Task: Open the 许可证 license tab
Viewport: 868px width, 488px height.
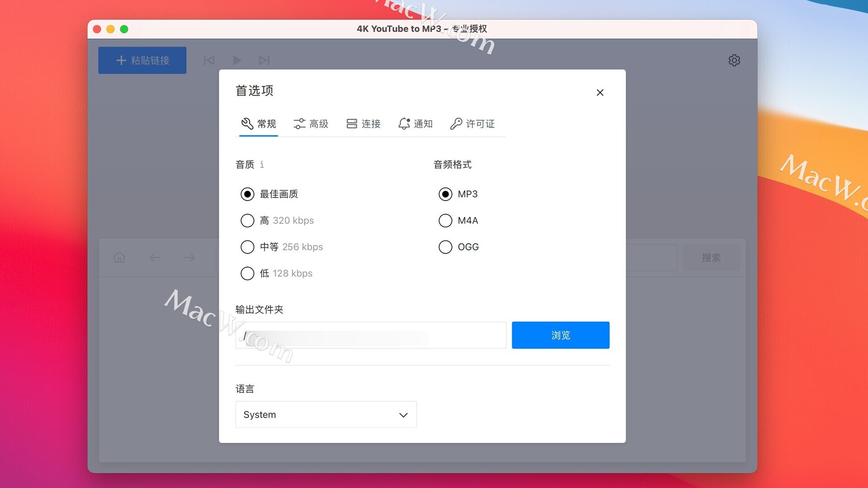Action: point(472,124)
